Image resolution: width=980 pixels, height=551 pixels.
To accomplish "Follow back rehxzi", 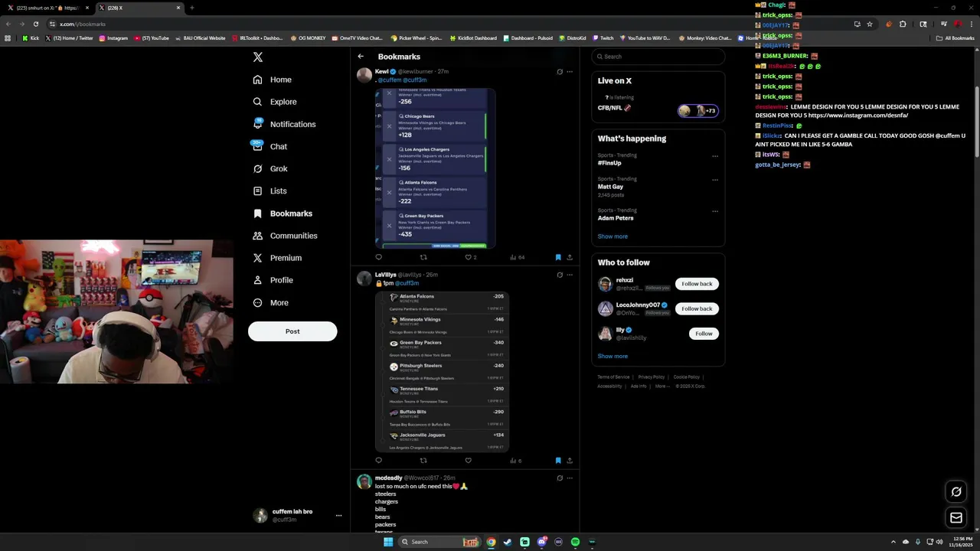I will point(697,284).
